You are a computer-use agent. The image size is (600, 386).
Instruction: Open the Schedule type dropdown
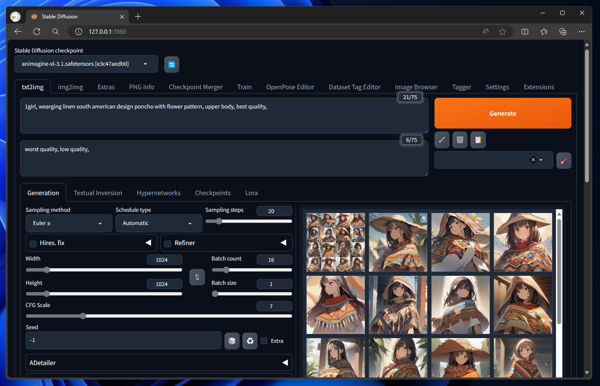click(158, 223)
